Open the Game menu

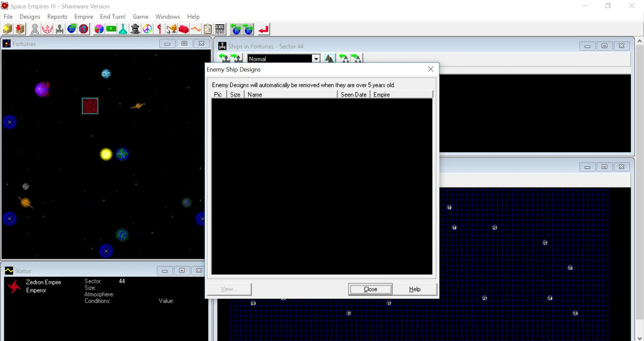pyautogui.click(x=141, y=16)
